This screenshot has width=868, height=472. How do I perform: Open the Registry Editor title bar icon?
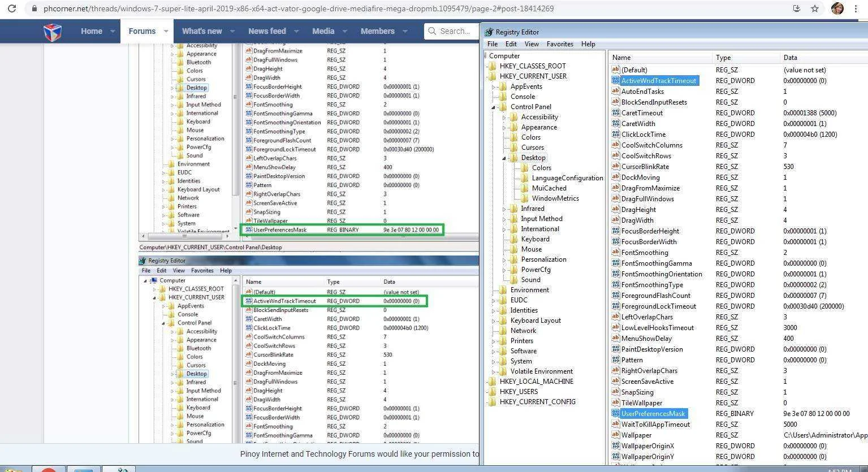(489, 32)
